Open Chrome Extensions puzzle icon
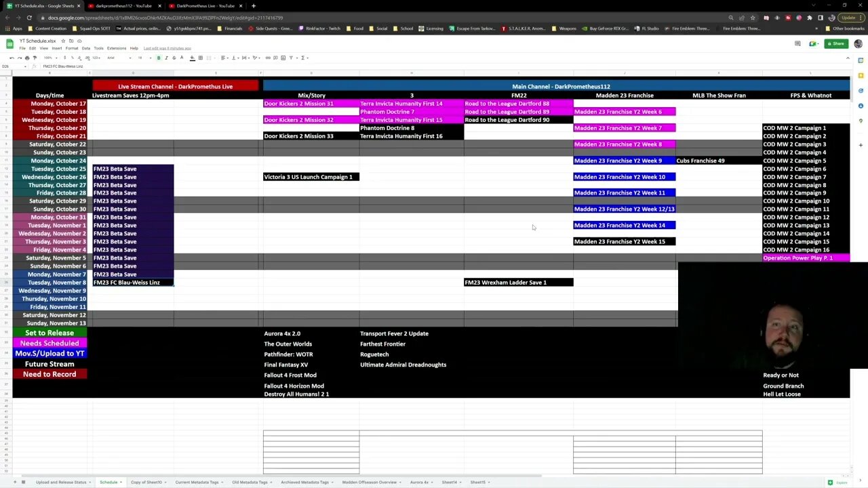This screenshot has height=488, width=868. coord(809,18)
